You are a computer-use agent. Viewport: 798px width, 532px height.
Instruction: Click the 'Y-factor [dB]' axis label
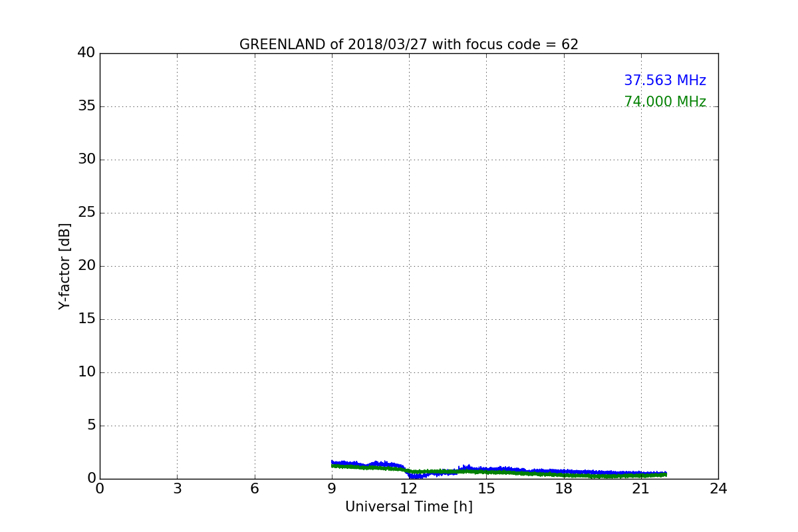[65, 266]
